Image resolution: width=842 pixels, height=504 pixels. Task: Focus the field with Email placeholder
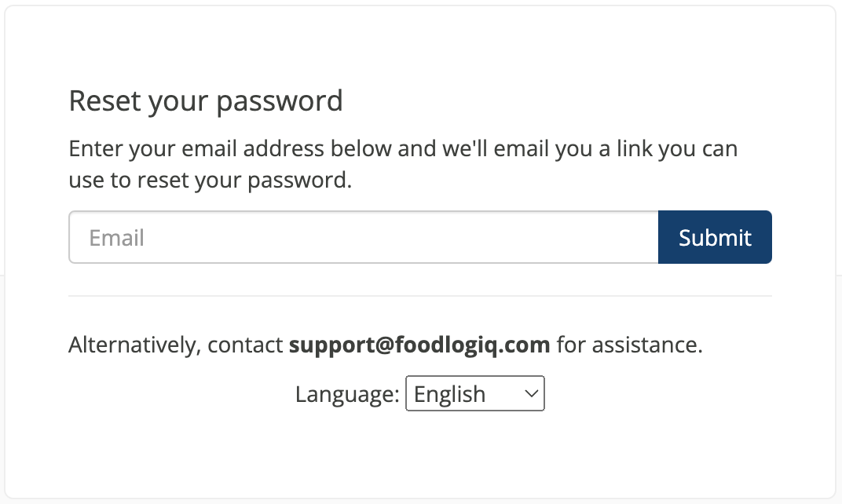(x=364, y=237)
